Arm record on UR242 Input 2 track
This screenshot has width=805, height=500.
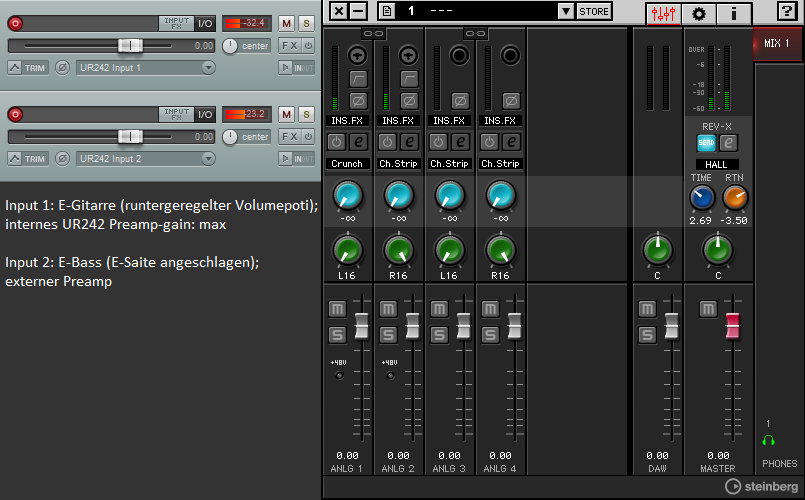(15, 114)
